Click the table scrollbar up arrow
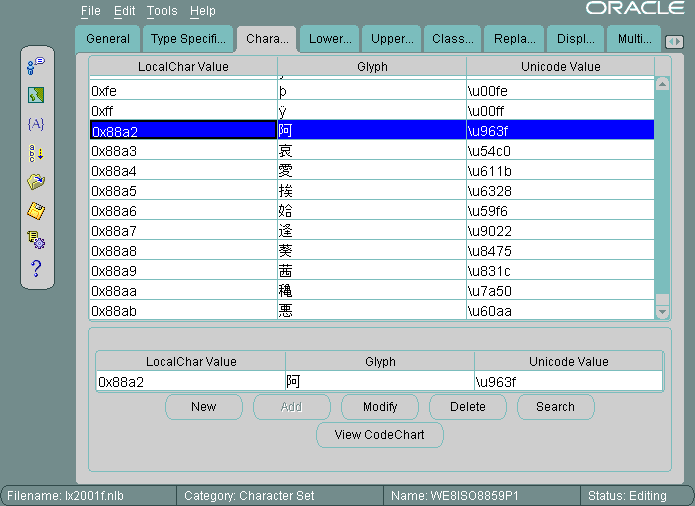The height and width of the screenshot is (506, 695). tap(662, 85)
